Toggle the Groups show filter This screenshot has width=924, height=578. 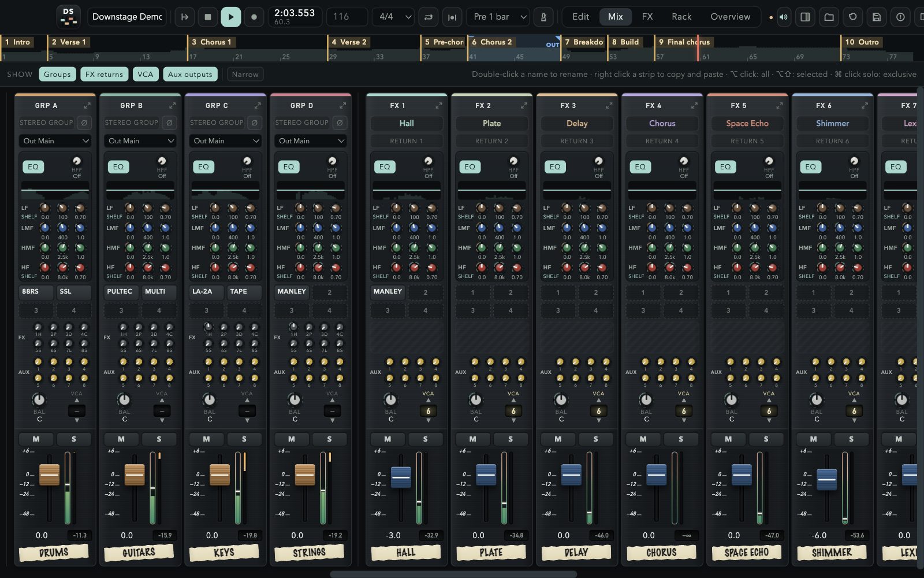[57, 74]
